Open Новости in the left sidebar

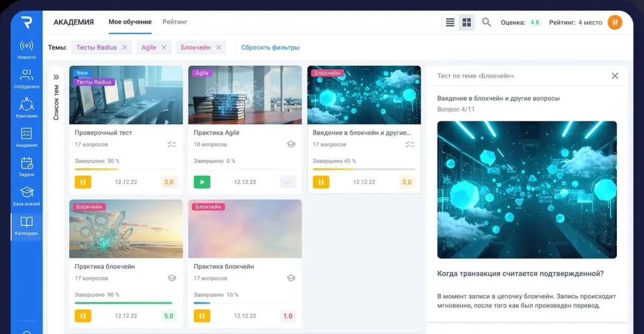26,49
